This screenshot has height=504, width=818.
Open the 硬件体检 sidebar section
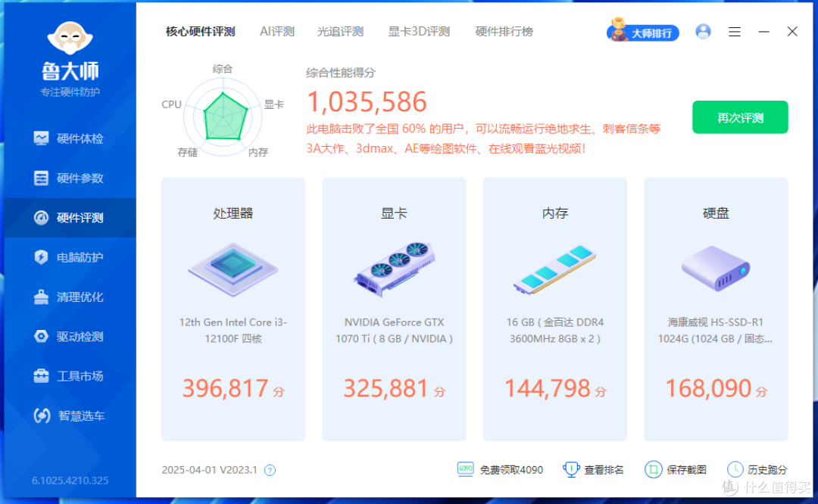[x=70, y=138]
